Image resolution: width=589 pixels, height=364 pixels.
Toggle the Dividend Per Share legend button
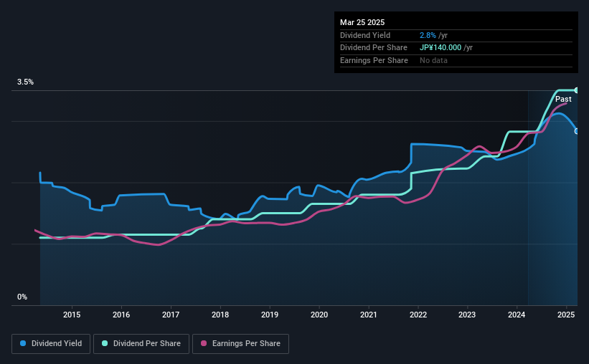pos(141,344)
